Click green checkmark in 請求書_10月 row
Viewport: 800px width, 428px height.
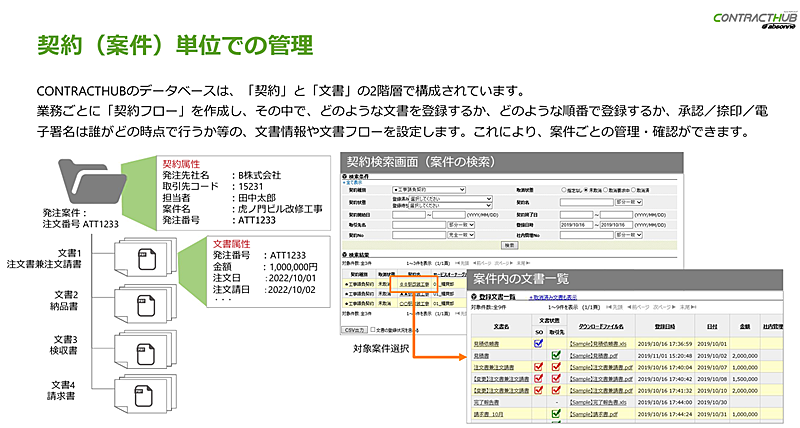556,414
